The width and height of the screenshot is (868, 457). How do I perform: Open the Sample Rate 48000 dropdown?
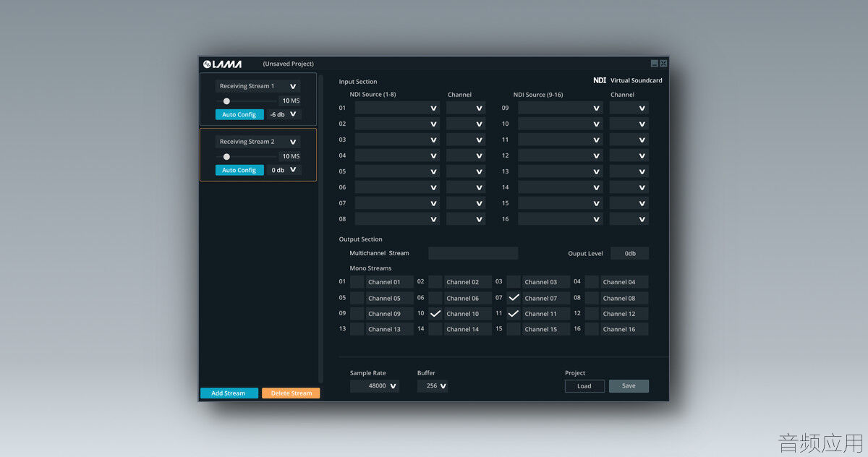click(x=375, y=386)
